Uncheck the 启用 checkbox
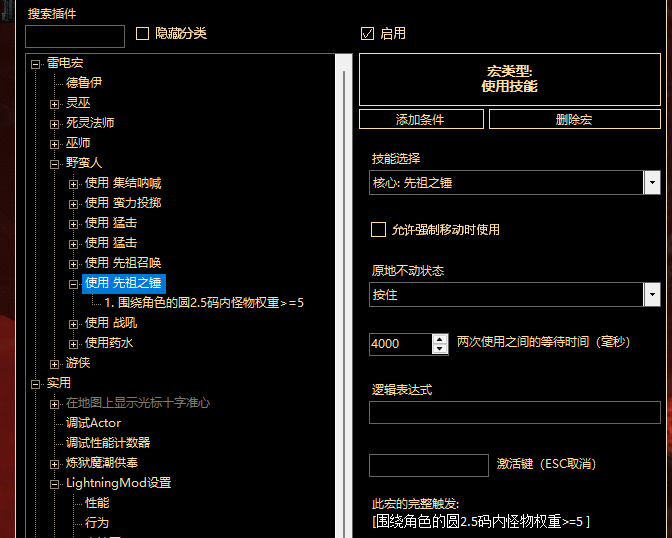The height and width of the screenshot is (538, 672). click(367, 33)
